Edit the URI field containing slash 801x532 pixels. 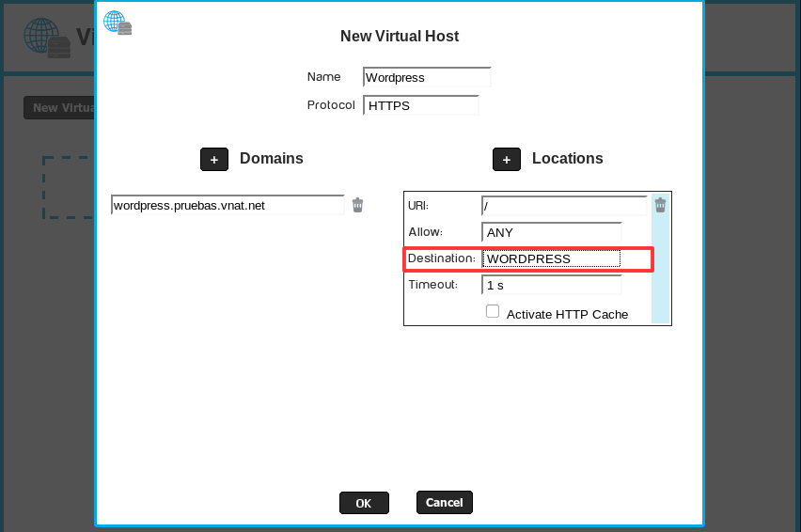[564, 206]
